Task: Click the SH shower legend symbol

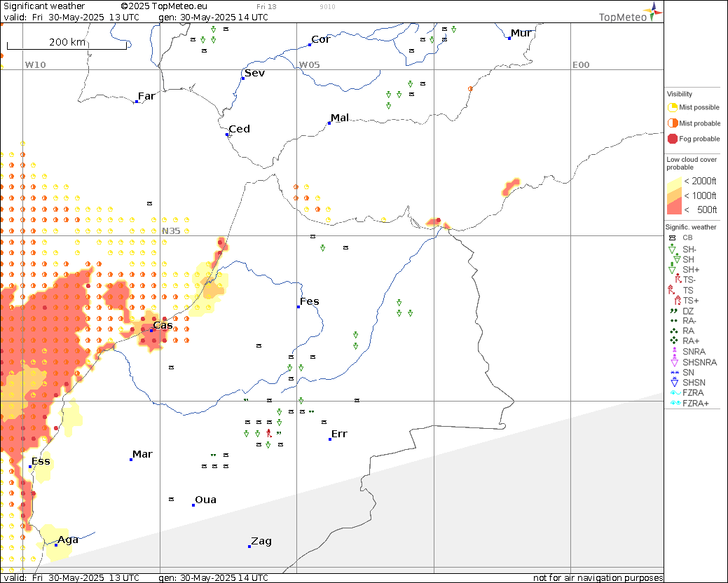Action: (676, 259)
